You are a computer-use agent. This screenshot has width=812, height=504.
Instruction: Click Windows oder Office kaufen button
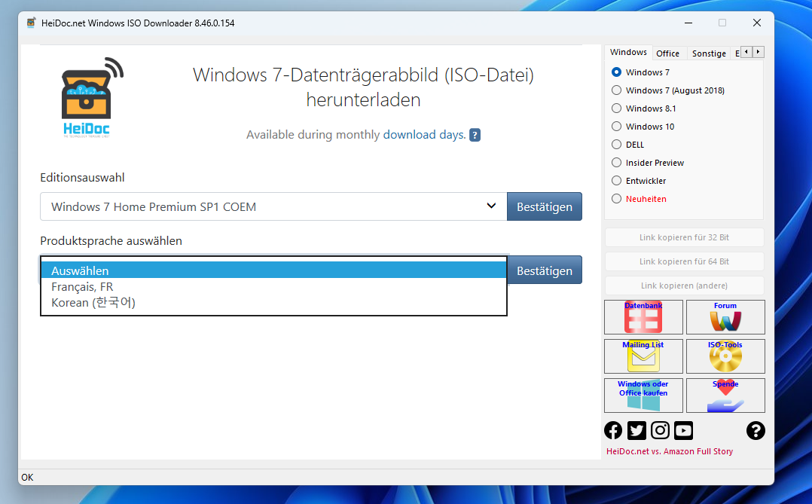[643, 396]
